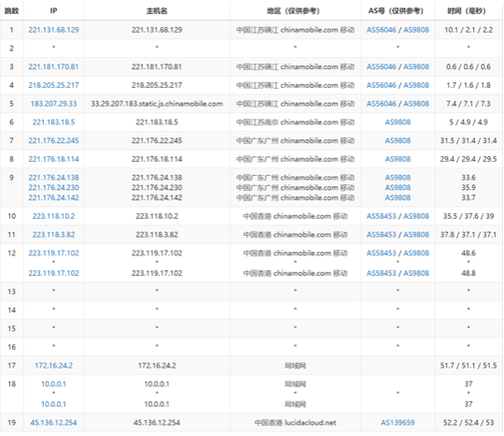Viewport: 504px width, 436px height.
Task: Open the AS56046 link in hop 3 row
Action: click(x=382, y=66)
